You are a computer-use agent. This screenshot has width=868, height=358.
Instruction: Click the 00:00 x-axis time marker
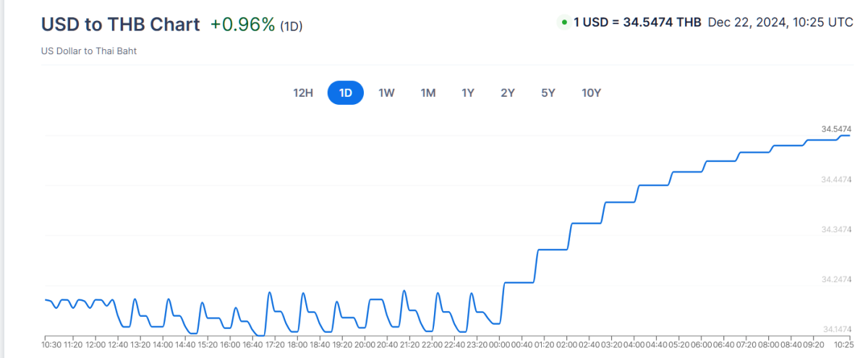499,346
